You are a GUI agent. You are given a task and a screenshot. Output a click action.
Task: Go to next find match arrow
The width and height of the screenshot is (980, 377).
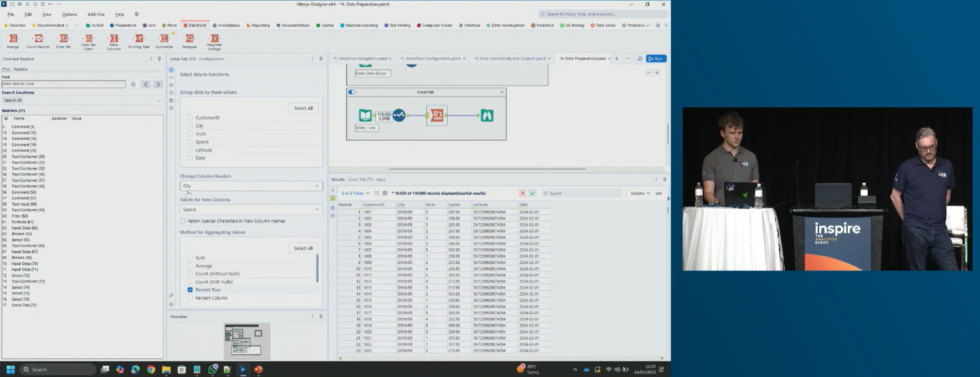point(158,84)
